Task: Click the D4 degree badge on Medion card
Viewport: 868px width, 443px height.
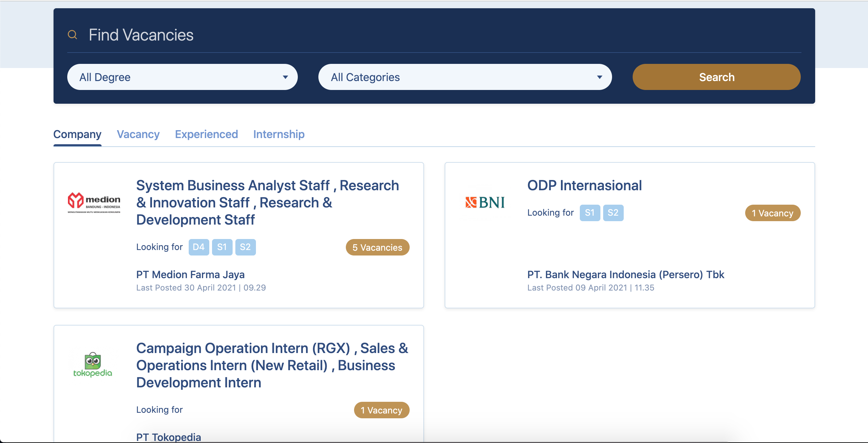Action: click(199, 247)
